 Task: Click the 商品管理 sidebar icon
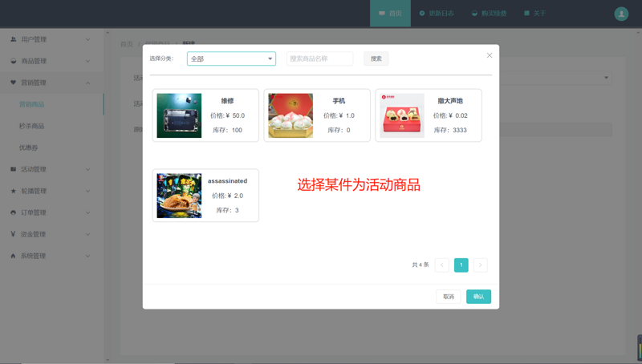coord(13,61)
